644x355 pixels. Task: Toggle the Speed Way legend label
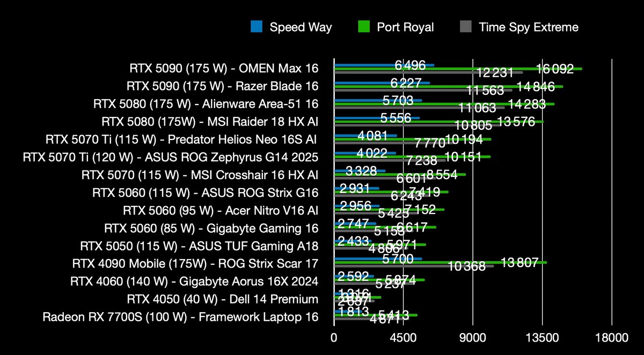(301, 27)
